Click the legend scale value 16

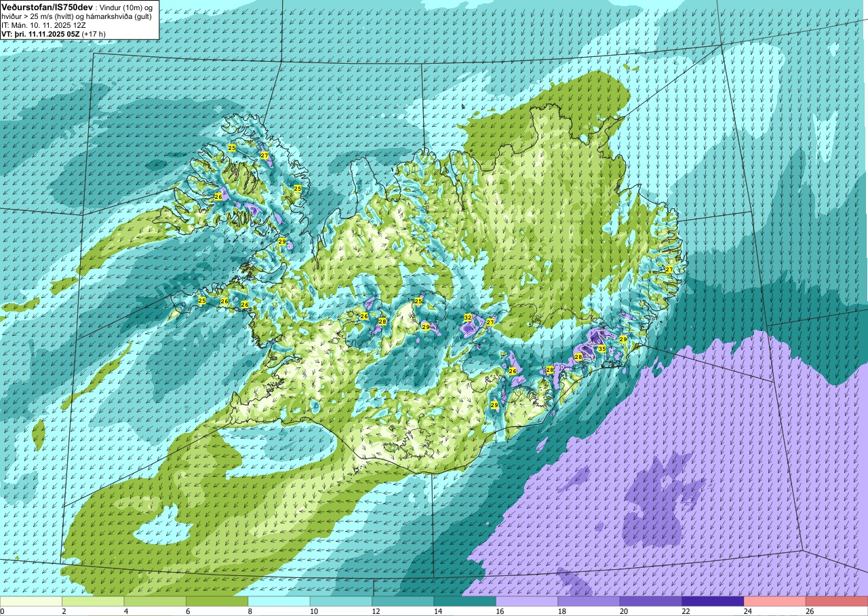pos(500,611)
